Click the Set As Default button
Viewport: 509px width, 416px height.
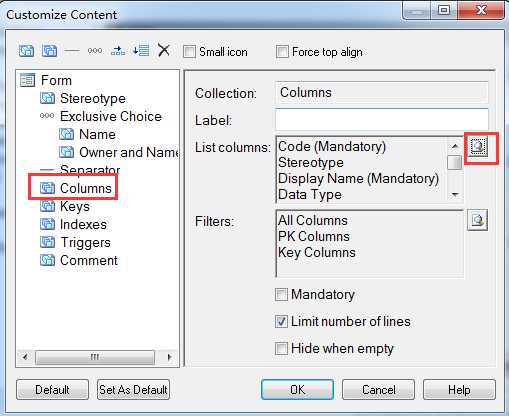[133, 389]
